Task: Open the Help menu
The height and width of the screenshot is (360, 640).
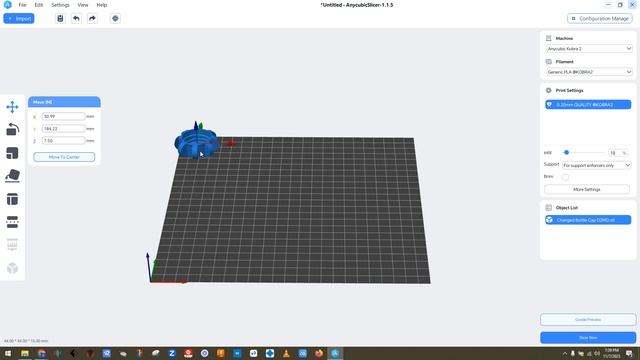Action: pos(102,5)
